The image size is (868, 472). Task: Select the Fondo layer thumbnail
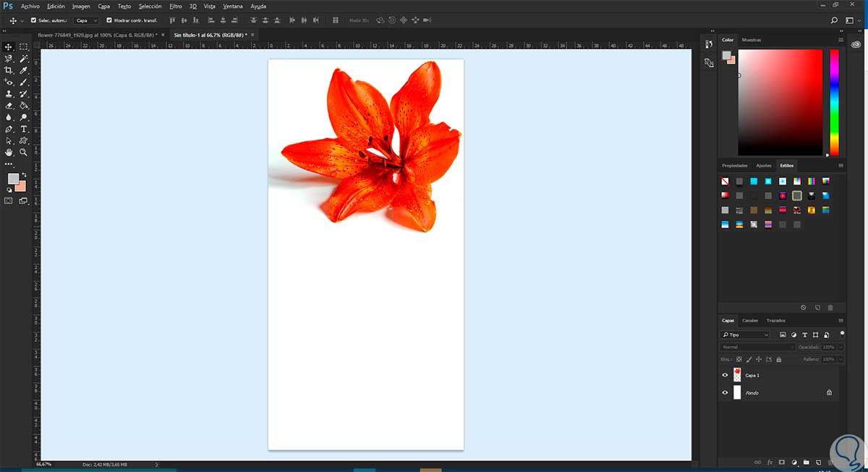tap(737, 392)
